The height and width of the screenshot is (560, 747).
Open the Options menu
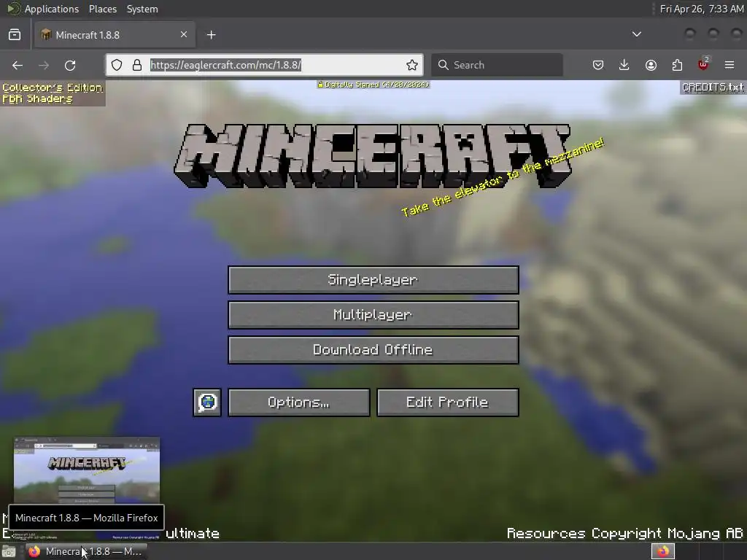[x=298, y=402]
